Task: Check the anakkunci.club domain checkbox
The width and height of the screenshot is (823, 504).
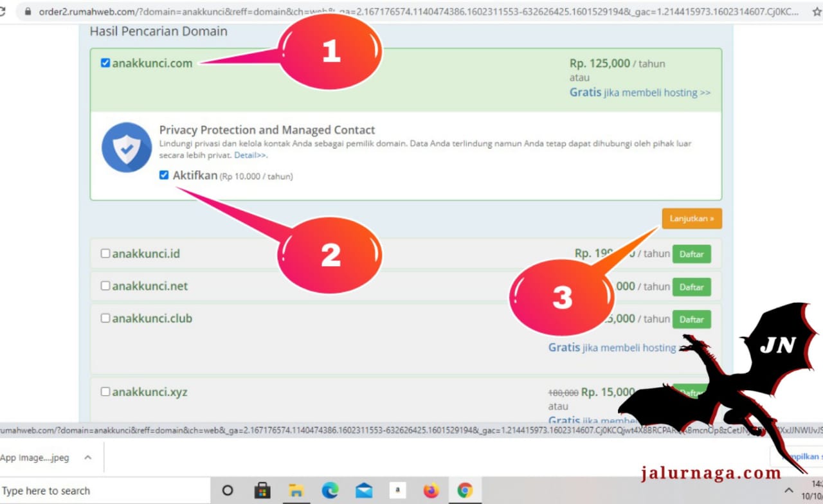Action: 105,318
